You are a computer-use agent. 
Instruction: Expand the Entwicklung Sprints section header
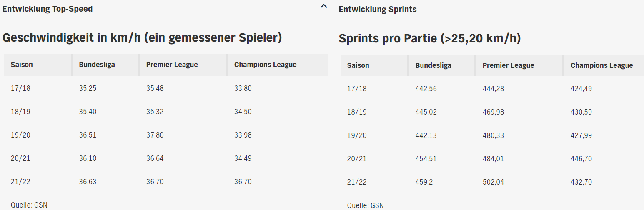click(x=377, y=9)
